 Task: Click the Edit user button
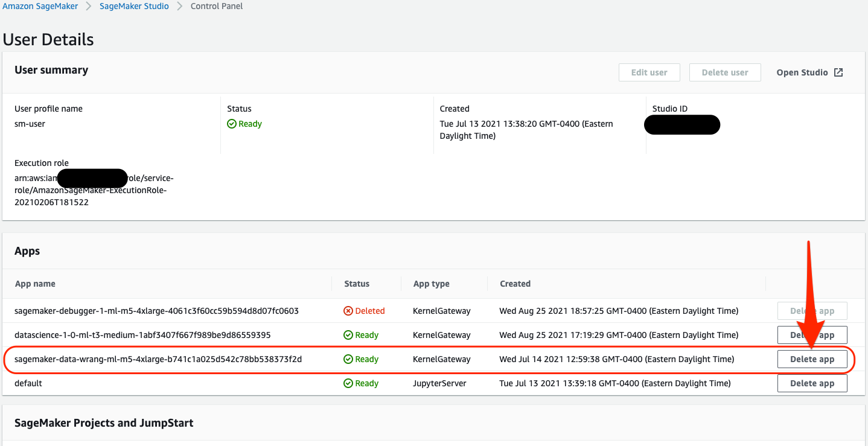[x=649, y=72]
